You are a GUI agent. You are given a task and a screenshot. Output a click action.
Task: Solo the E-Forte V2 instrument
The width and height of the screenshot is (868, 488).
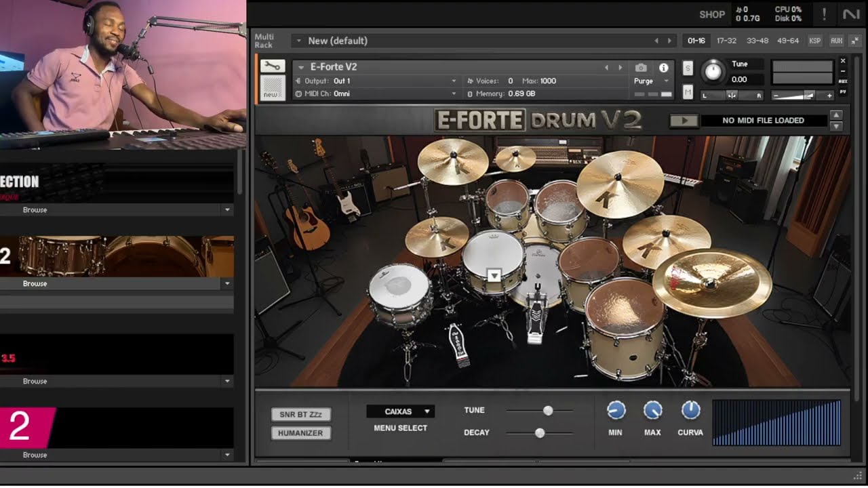pyautogui.click(x=688, y=68)
